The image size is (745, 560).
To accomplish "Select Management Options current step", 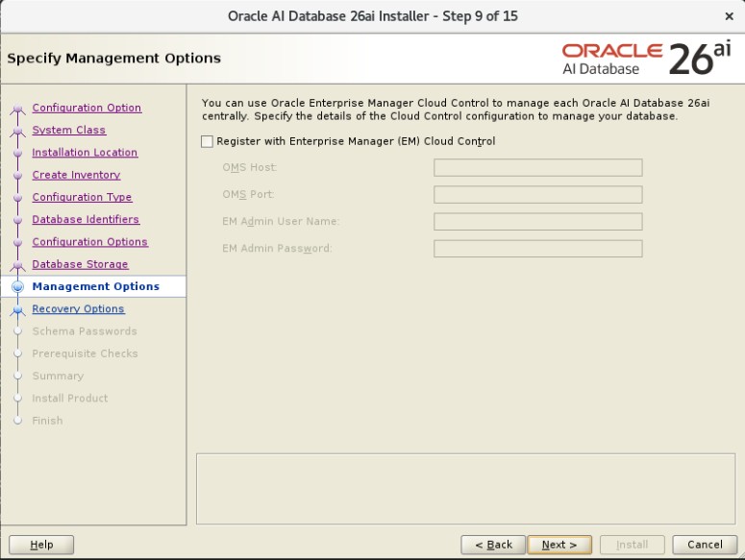I will coord(95,286).
